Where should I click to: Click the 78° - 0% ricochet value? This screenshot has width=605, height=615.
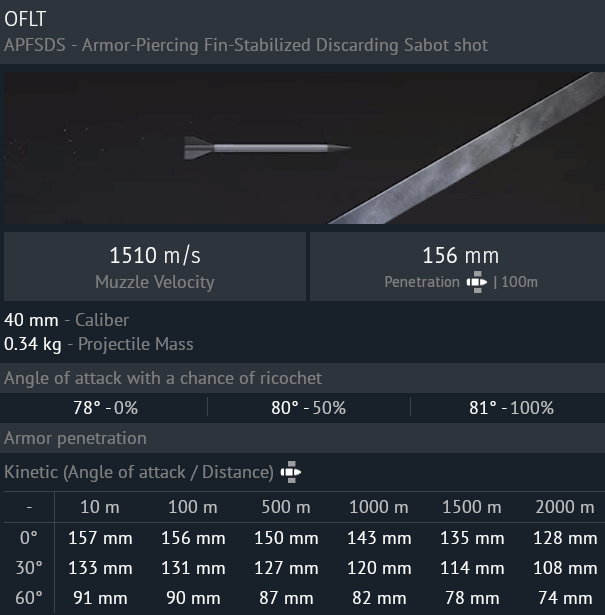pos(105,408)
